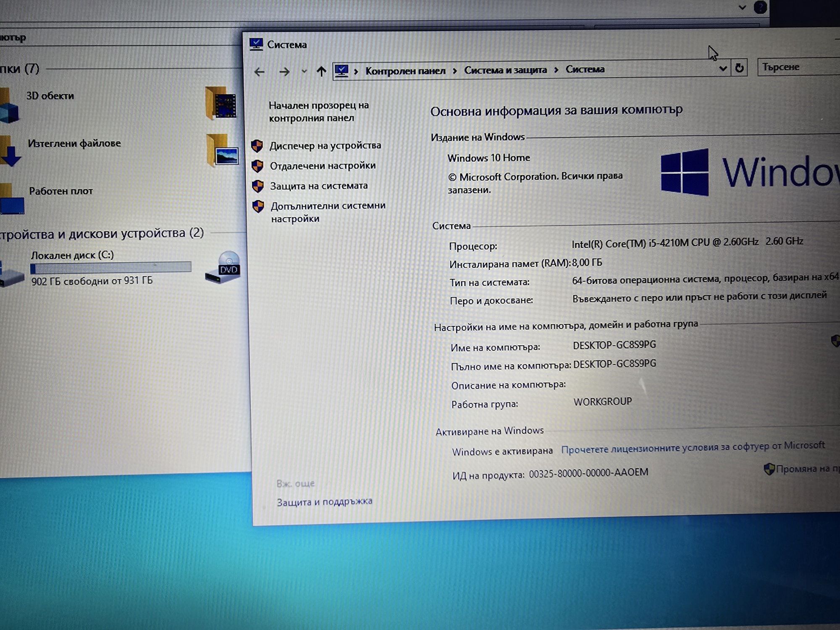This screenshot has height=630, width=840.
Task: Open the Контролен панел breadcrumb
Action: click(405, 71)
